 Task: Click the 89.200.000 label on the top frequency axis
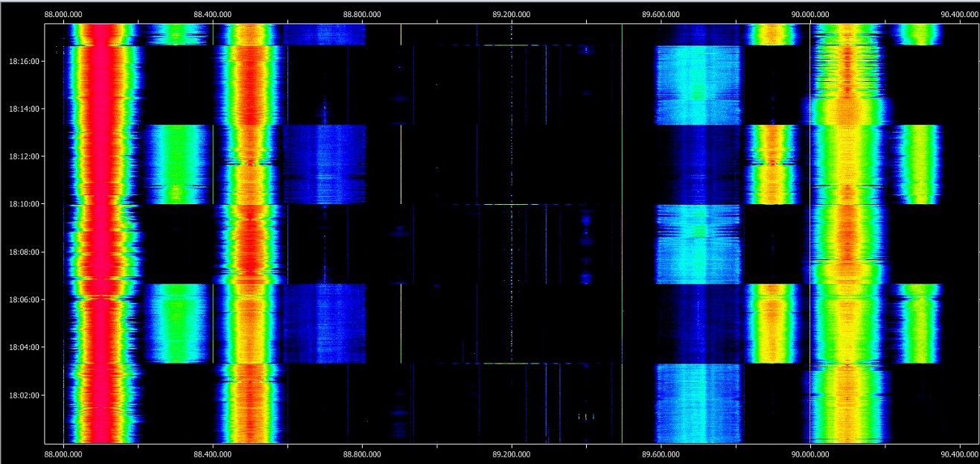point(512,13)
